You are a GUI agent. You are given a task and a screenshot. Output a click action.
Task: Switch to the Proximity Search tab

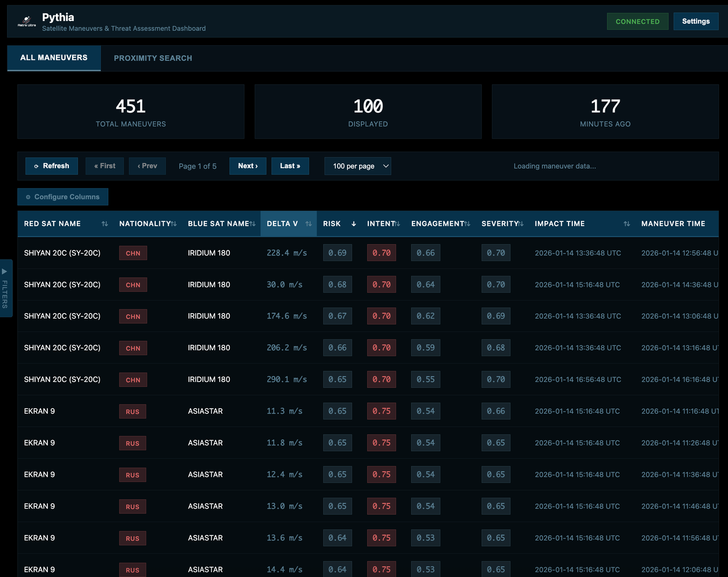click(153, 58)
